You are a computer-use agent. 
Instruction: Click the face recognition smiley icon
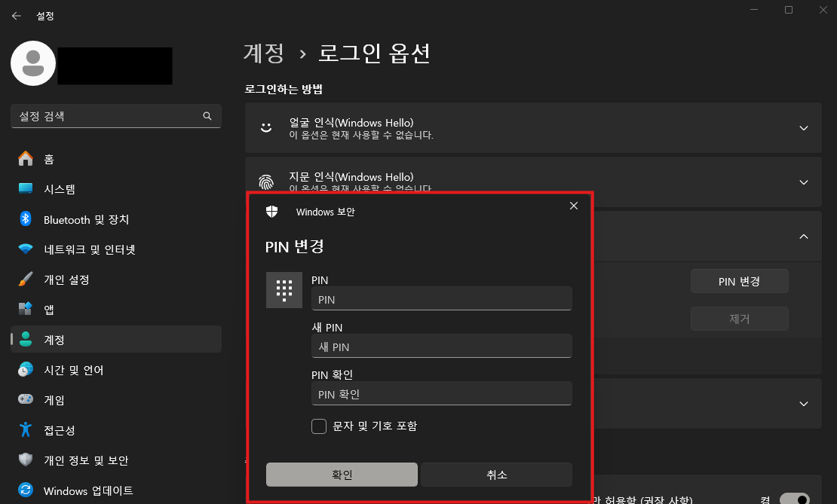tap(266, 127)
